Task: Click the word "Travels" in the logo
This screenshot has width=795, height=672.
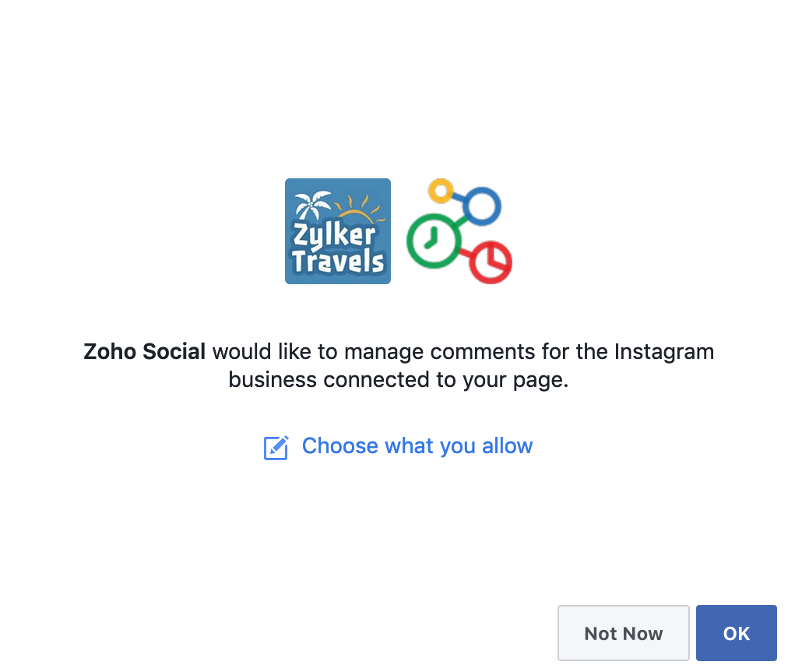Action: click(x=338, y=262)
